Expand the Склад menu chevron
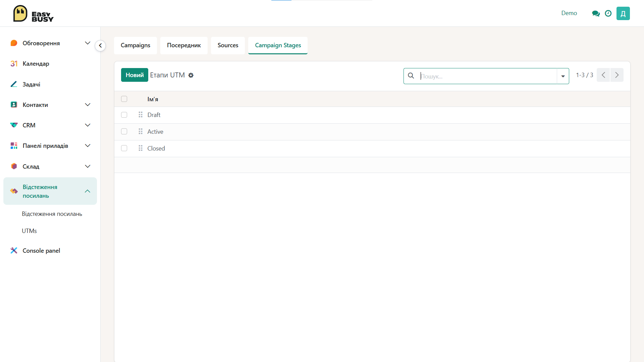This screenshot has width=644, height=362. pyautogui.click(x=88, y=166)
